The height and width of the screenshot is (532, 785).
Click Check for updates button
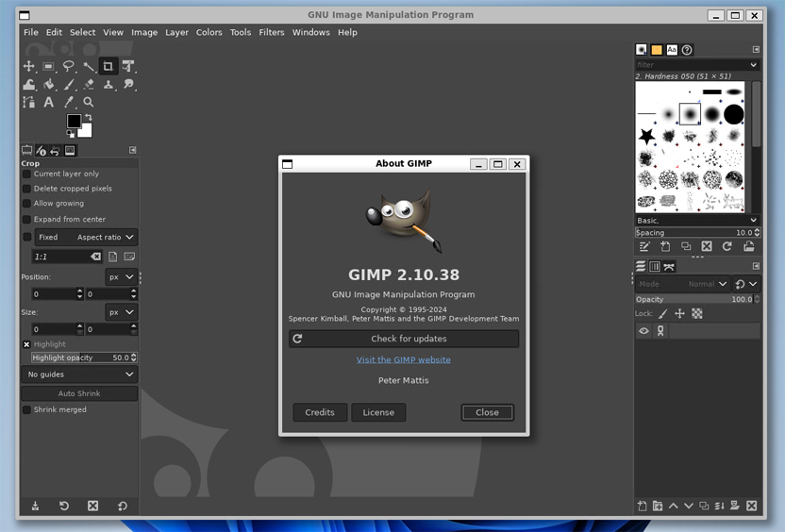404,339
